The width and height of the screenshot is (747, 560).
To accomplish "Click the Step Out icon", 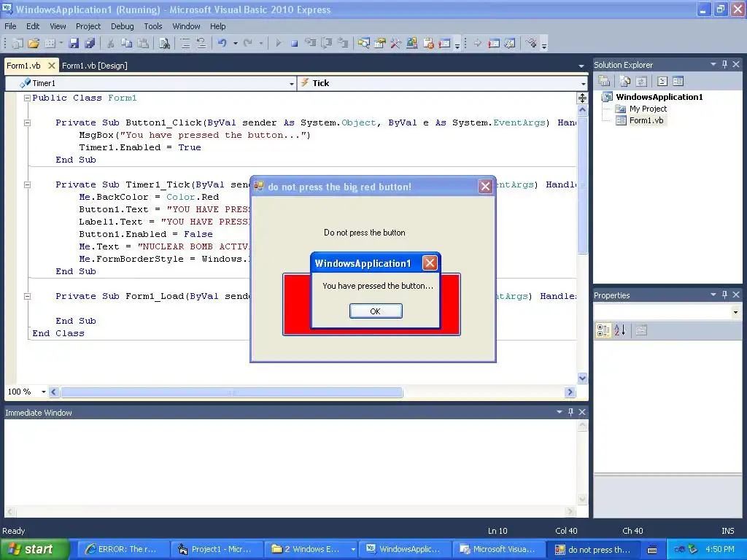I will (343, 43).
